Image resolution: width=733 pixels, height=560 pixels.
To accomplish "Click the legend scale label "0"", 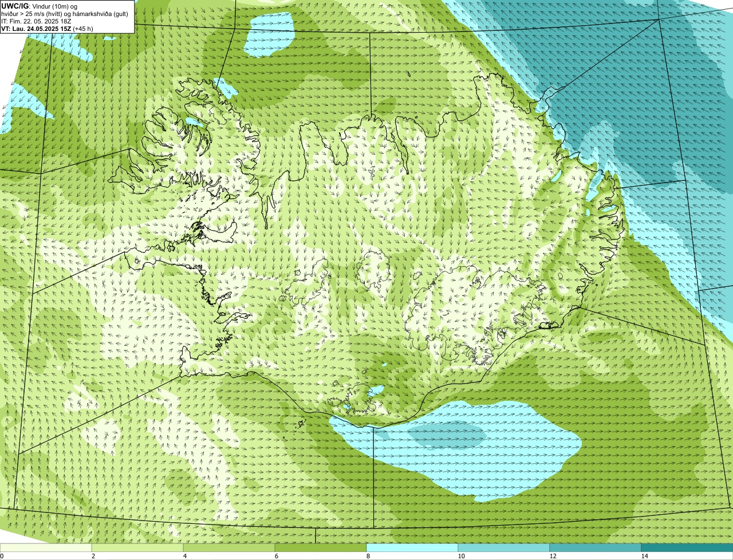I will point(2,556).
